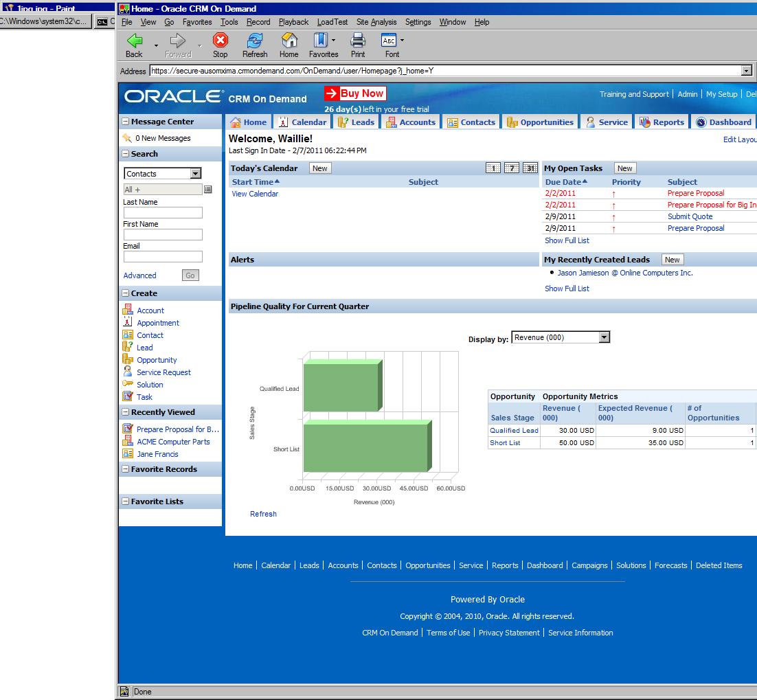Switch to the Opportunities tab
This screenshot has height=700, width=757.
[540, 122]
